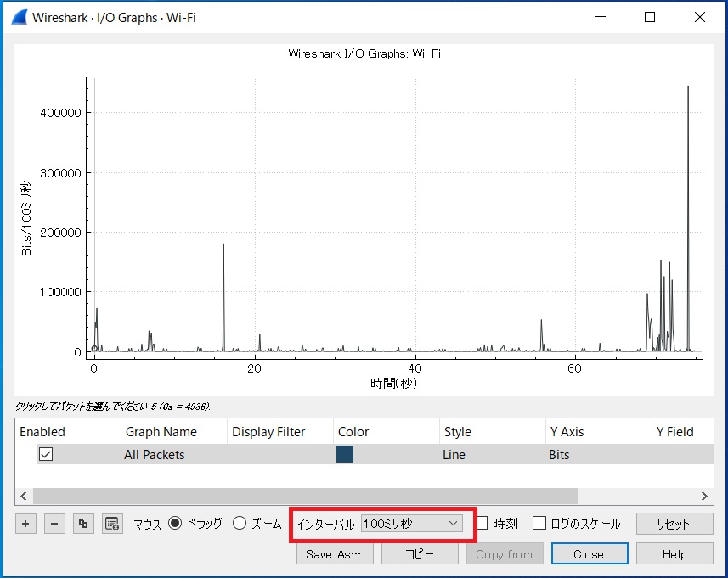Click the Close button
The height and width of the screenshot is (578, 728).
coord(590,554)
